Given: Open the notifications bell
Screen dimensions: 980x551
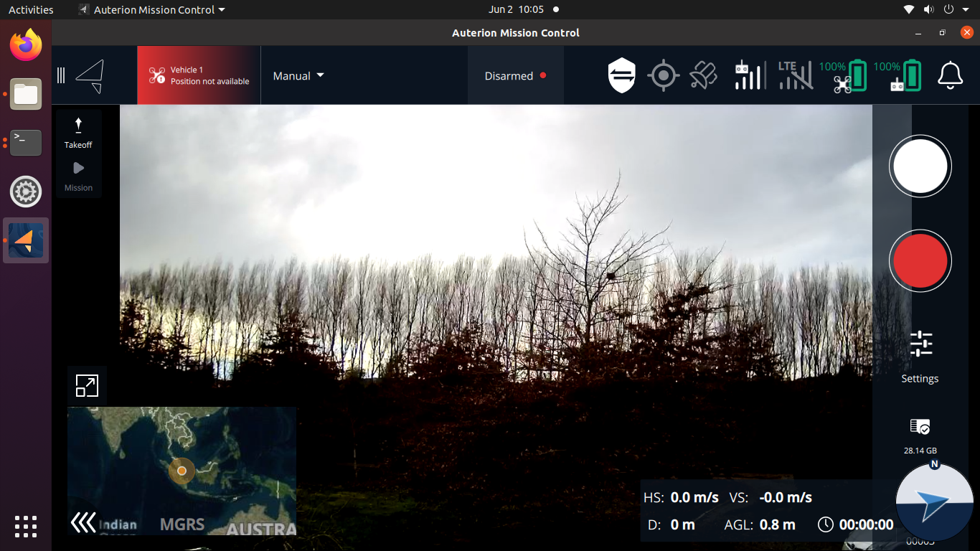Looking at the screenshot, I should 950,75.
